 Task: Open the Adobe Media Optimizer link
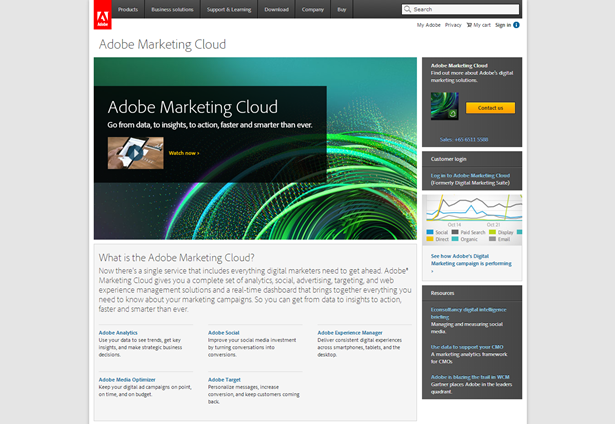pos(127,380)
